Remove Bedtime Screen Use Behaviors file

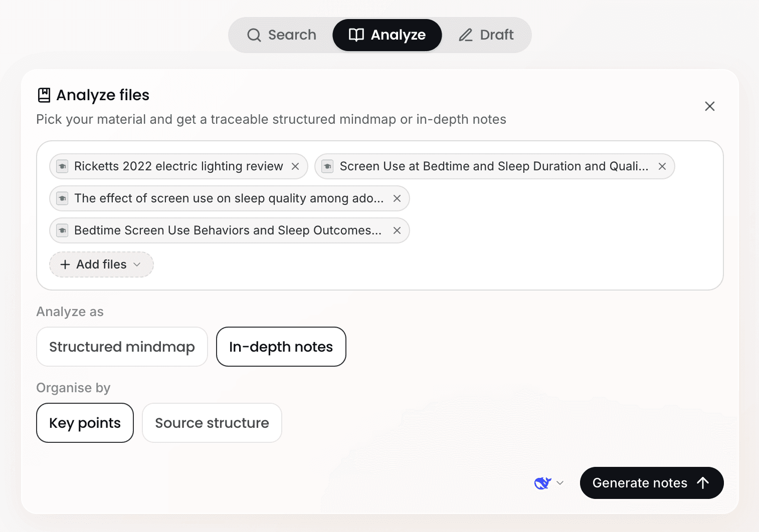397,230
